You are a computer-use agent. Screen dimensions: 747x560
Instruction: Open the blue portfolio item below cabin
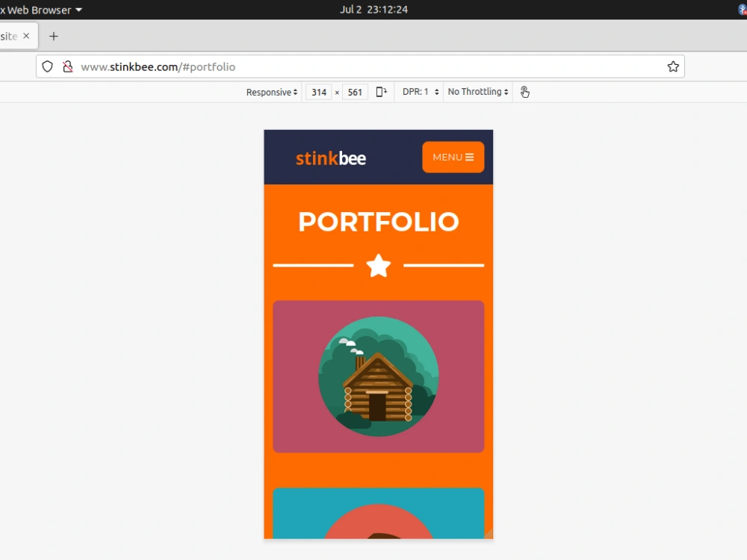pyautogui.click(x=378, y=514)
